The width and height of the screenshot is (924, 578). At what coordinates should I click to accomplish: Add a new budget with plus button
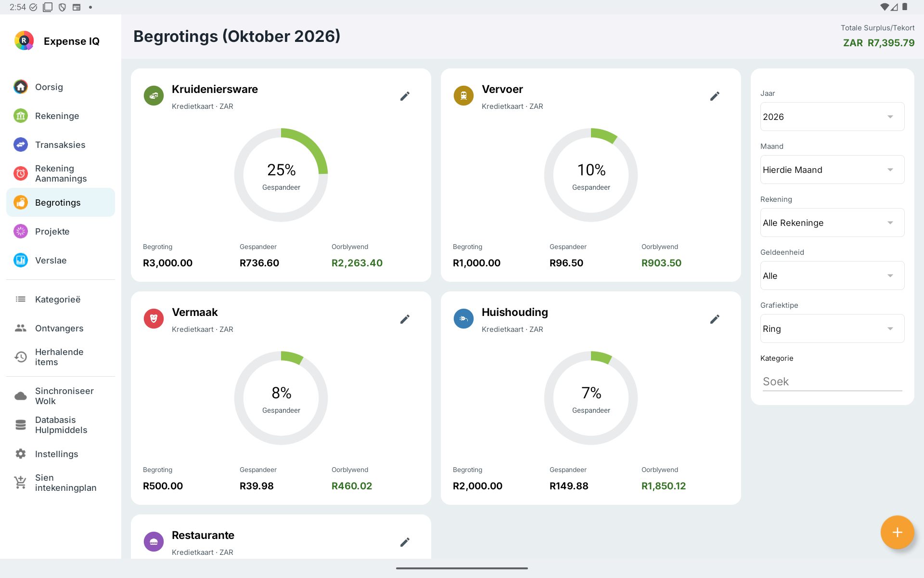(897, 532)
